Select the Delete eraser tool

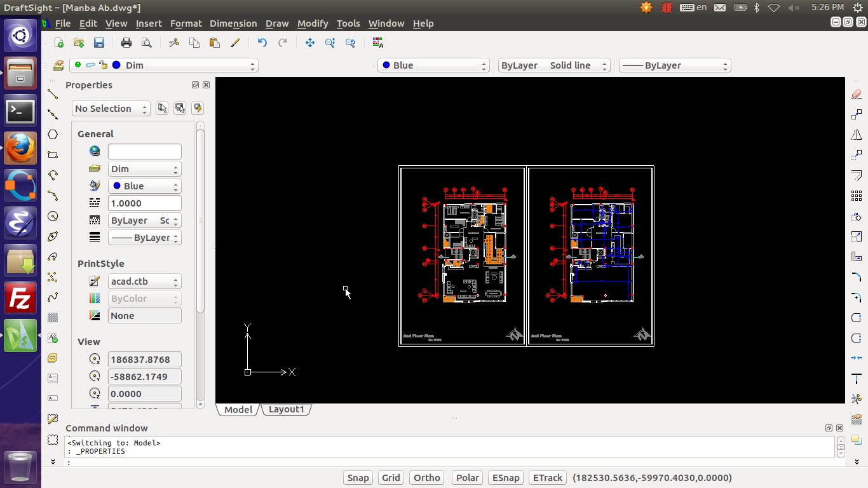(857, 94)
